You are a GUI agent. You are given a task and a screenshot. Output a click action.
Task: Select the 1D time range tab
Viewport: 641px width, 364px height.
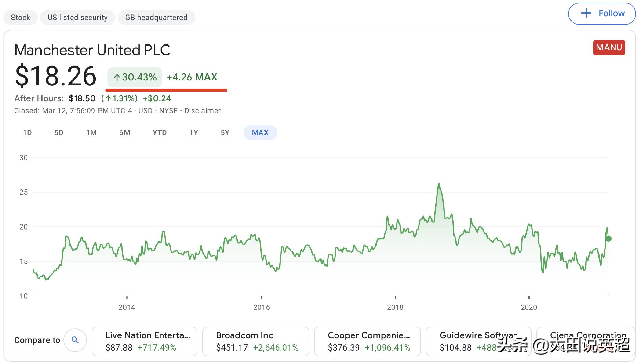27,133
